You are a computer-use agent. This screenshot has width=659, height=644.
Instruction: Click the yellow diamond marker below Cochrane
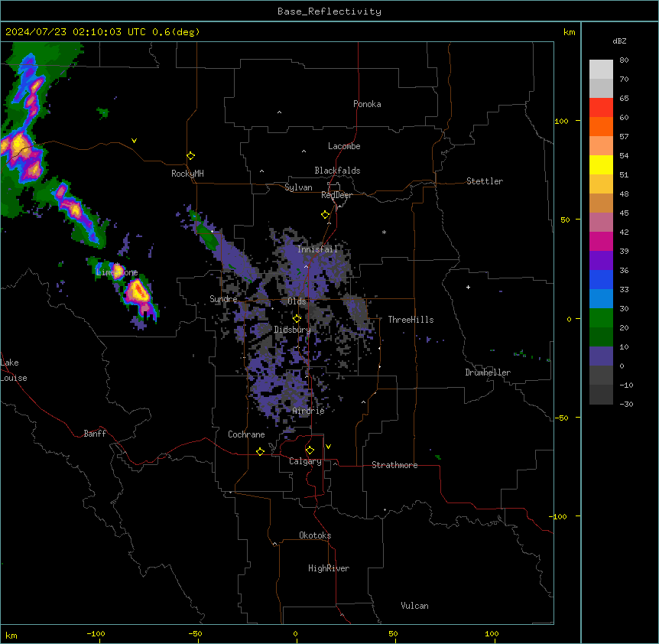260,451
